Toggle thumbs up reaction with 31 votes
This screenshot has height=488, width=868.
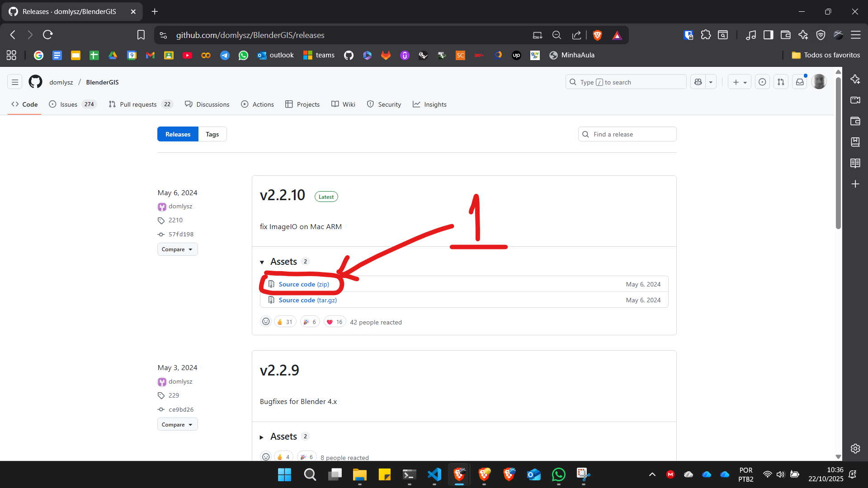(x=285, y=322)
